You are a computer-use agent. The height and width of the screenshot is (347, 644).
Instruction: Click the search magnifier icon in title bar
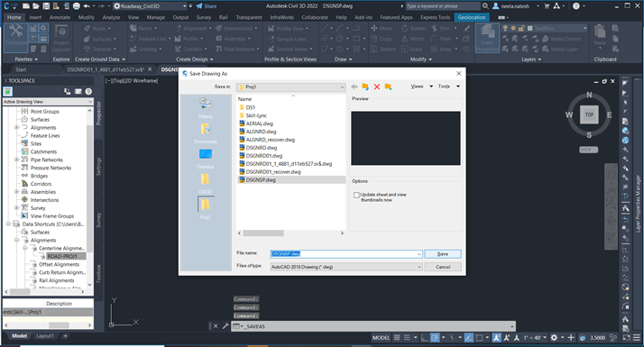point(485,6)
